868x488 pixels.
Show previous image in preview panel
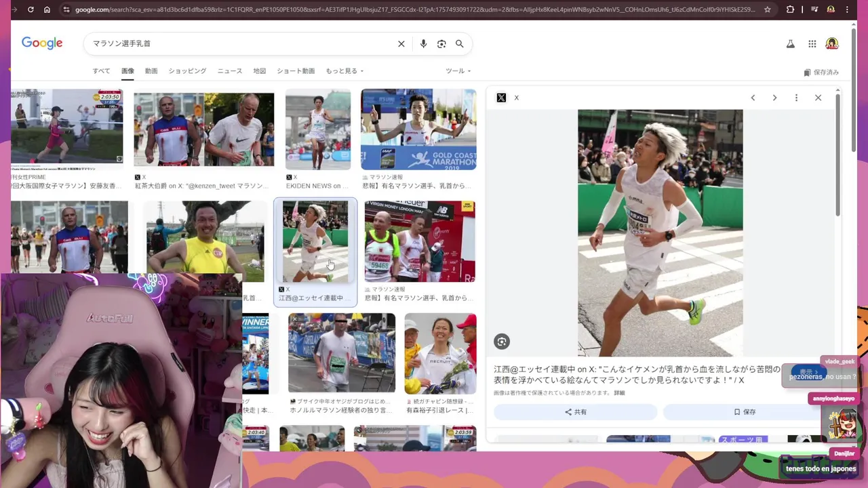pos(753,98)
